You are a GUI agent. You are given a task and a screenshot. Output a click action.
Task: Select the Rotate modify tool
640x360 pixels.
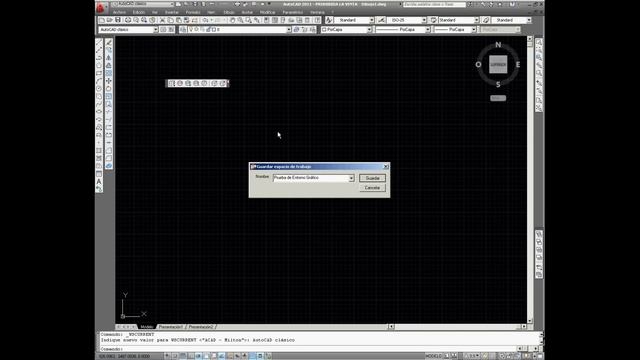[109, 89]
